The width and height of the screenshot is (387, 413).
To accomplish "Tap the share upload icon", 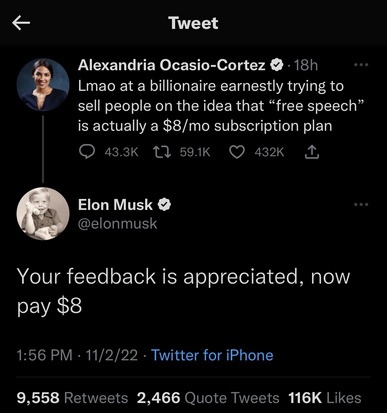I will pos(312,152).
